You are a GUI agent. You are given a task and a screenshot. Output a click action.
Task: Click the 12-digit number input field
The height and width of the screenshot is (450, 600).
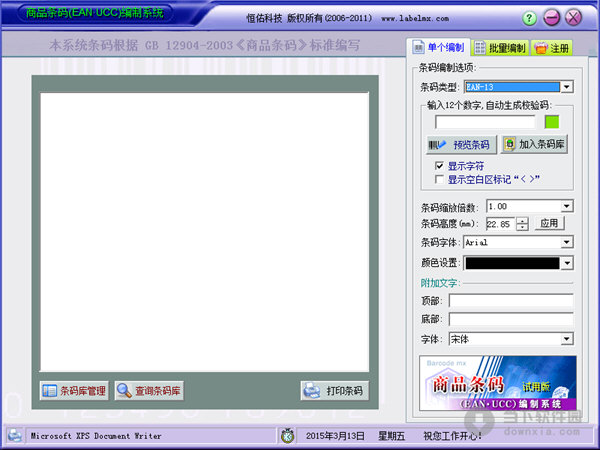click(485, 122)
